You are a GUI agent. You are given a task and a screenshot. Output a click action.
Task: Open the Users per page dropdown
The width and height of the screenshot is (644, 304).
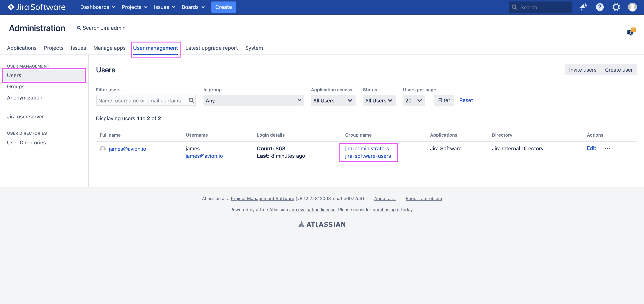click(x=414, y=100)
